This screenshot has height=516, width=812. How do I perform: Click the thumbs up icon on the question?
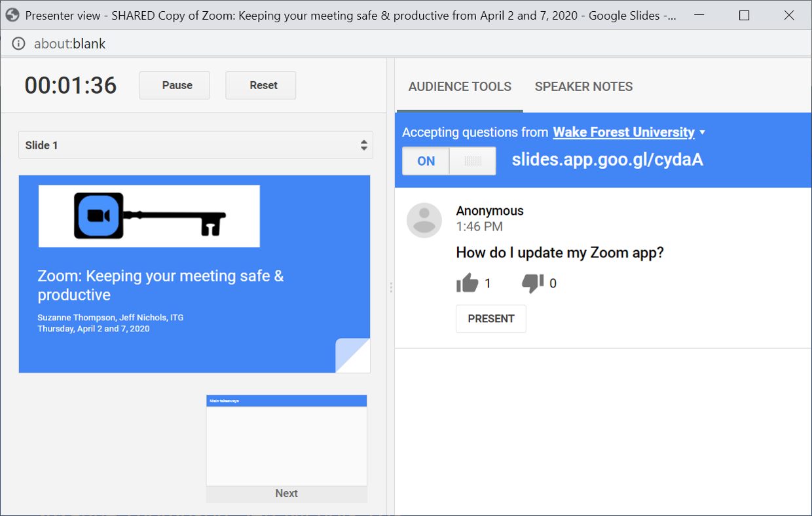(x=468, y=283)
